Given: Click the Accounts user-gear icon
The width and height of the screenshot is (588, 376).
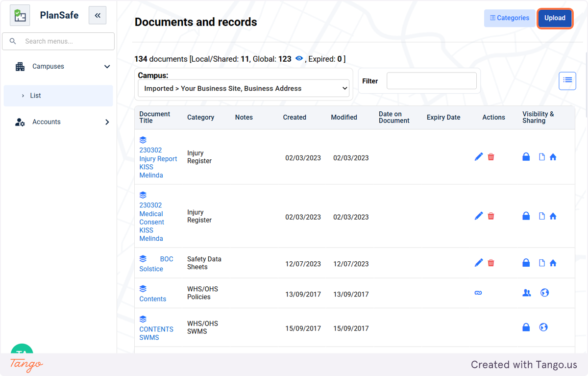Looking at the screenshot, I should pos(20,122).
